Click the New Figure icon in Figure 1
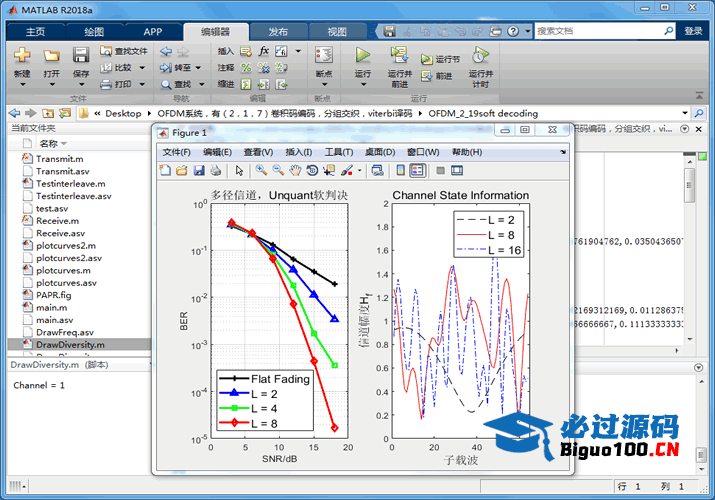The width and height of the screenshot is (715, 500). 165,170
